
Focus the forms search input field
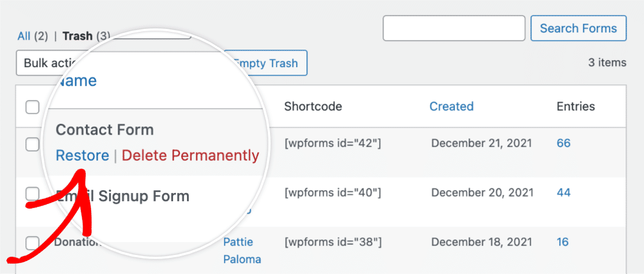click(454, 28)
